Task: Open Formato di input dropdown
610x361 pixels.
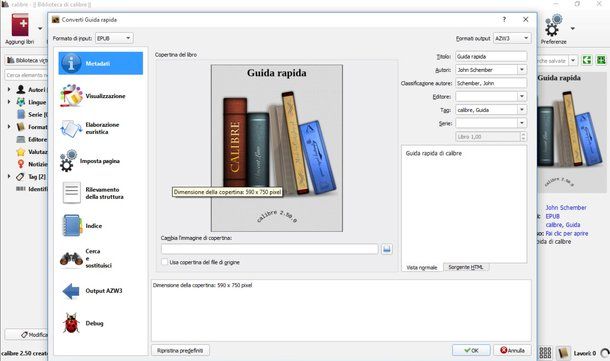Action: click(114, 38)
